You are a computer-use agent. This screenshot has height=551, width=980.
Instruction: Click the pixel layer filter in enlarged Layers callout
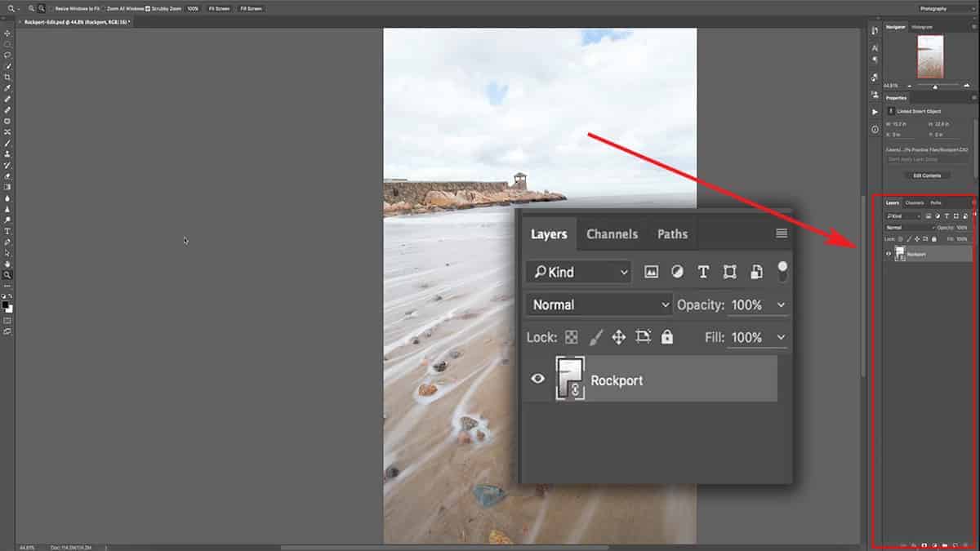(x=651, y=272)
